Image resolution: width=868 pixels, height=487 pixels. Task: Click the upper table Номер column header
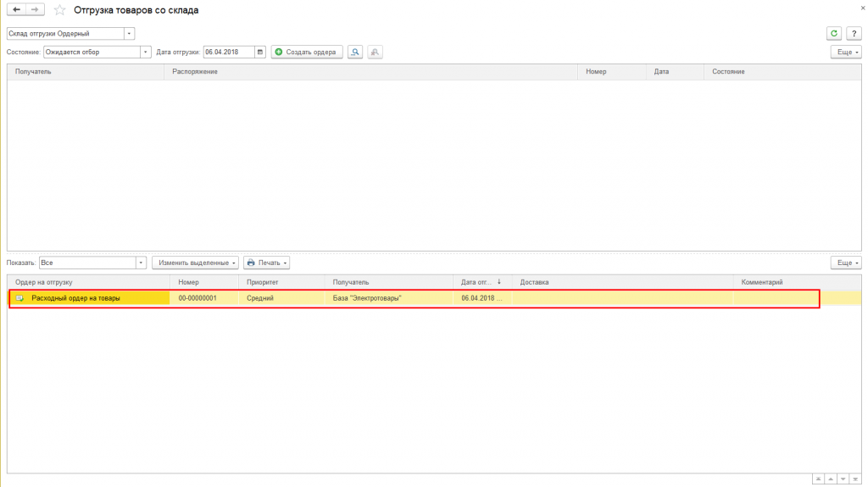pos(612,72)
